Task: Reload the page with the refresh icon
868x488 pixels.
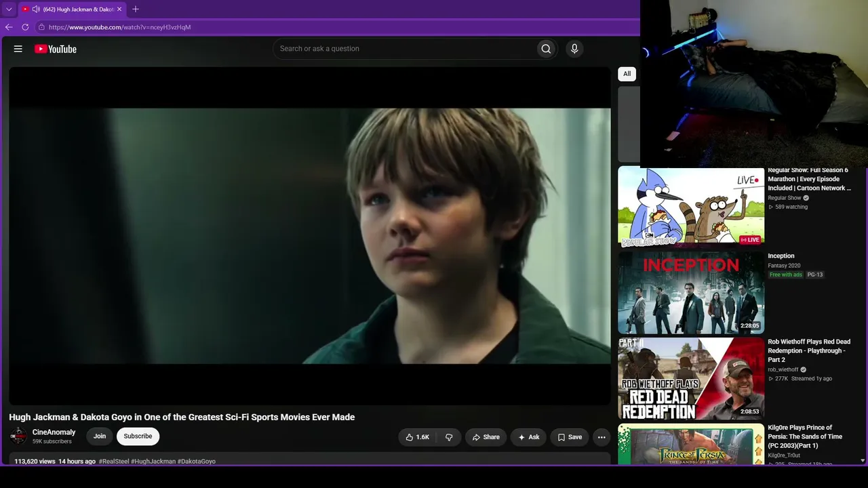Action: pyautogui.click(x=25, y=27)
